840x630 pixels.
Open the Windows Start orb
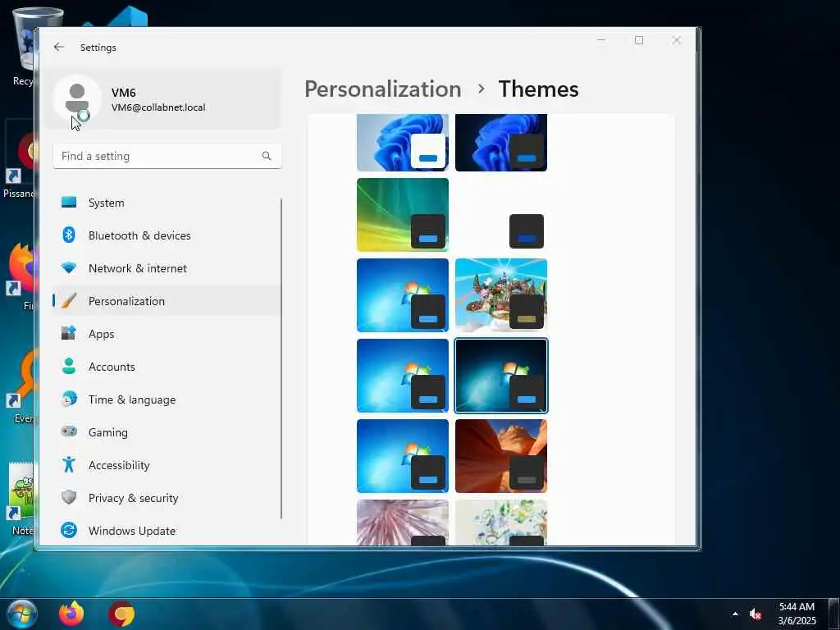coord(22,614)
